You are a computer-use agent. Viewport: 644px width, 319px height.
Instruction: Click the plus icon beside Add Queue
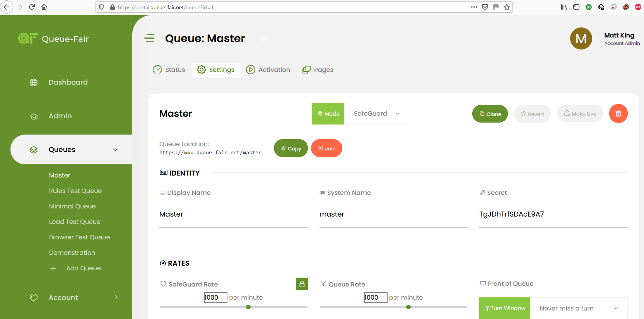coord(53,268)
